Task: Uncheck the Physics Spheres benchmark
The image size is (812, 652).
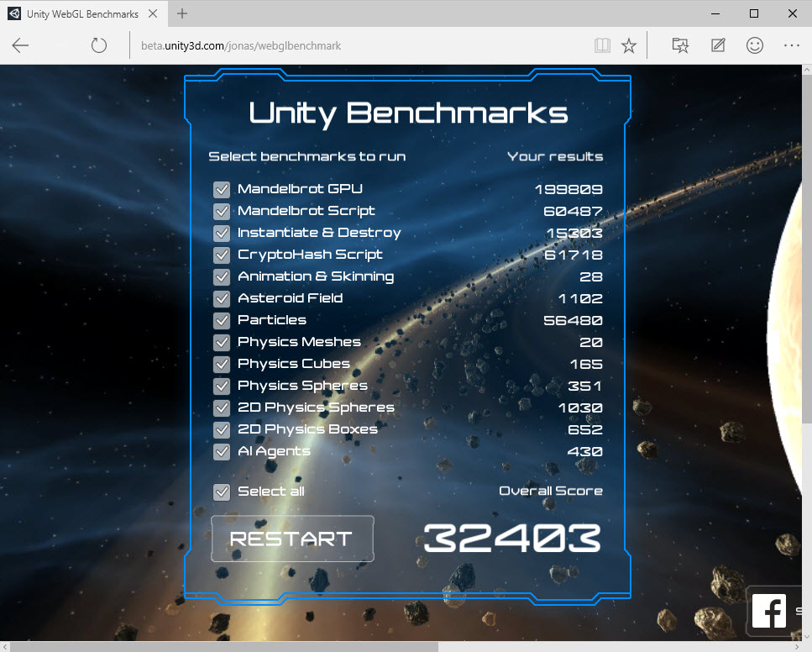Action: coord(222,386)
